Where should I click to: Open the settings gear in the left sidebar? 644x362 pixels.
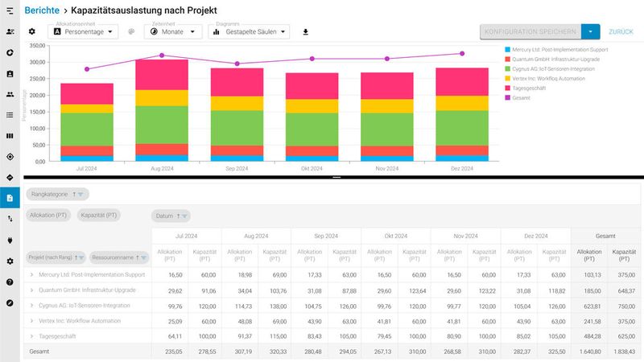pyautogui.click(x=10, y=261)
